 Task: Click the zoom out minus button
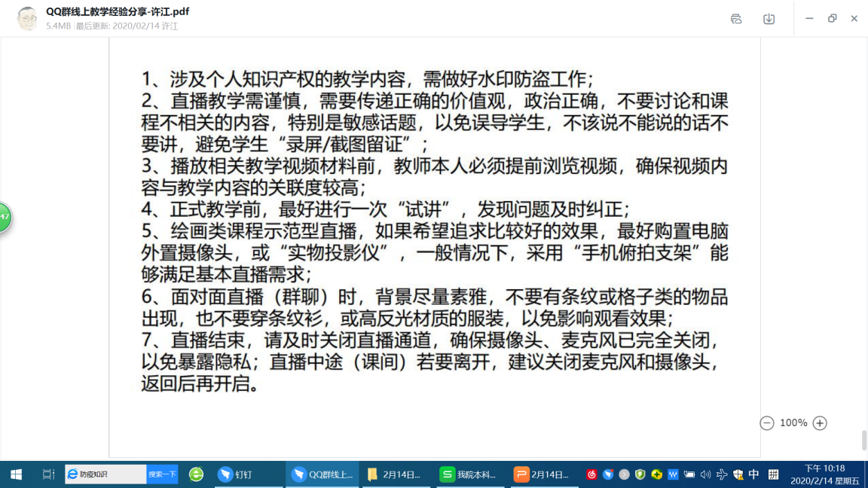[x=767, y=423]
